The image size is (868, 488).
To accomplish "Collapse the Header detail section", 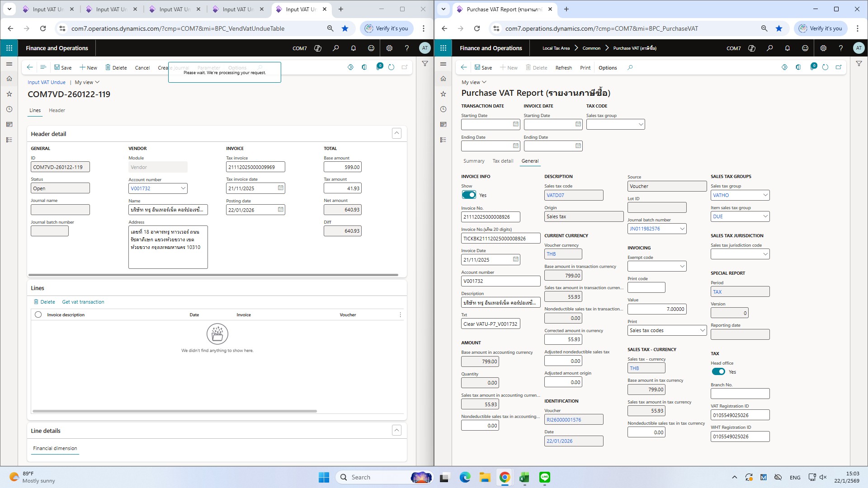I will click(x=396, y=133).
